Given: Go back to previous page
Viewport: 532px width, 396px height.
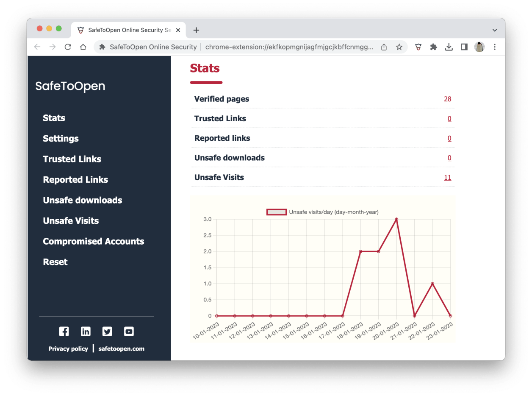Looking at the screenshot, I should (37, 47).
